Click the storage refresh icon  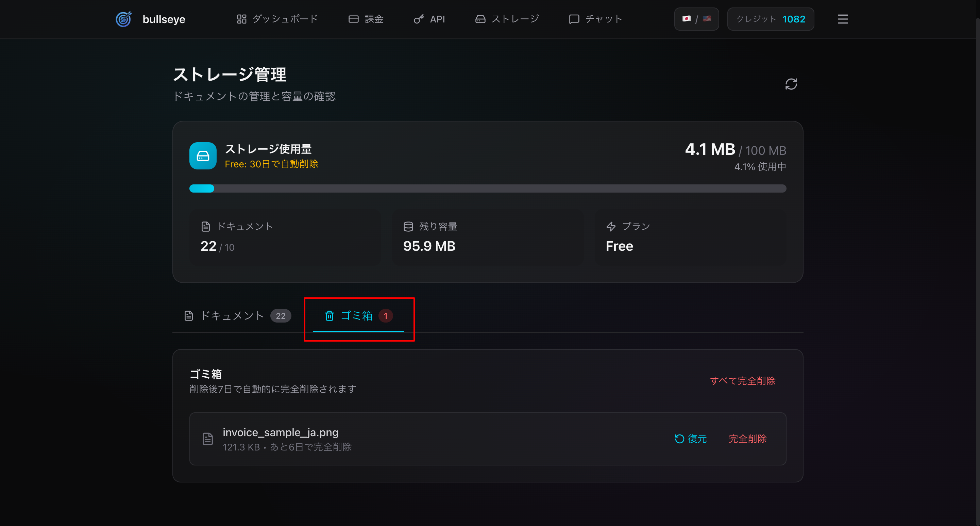tap(791, 84)
